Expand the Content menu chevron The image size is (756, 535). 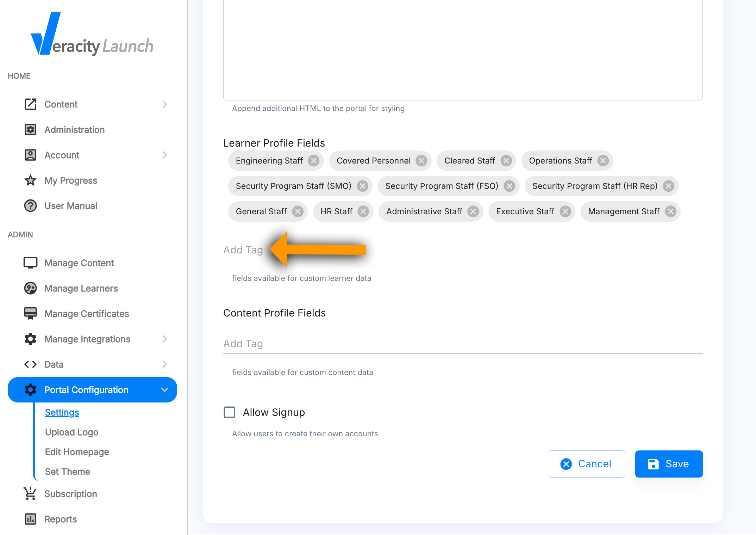click(164, 104)
